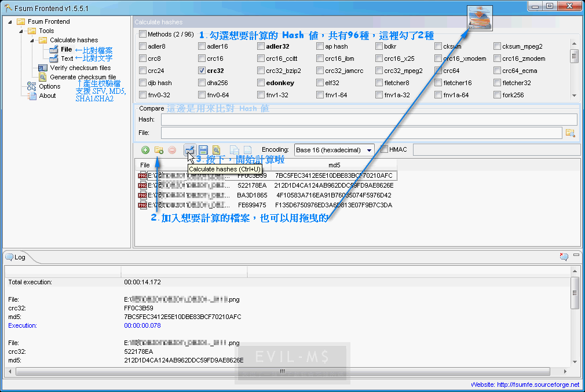Click log horizontal scroll left arrow
The width and height of the screenshot is (585, 392).
[x=10, y=371]
